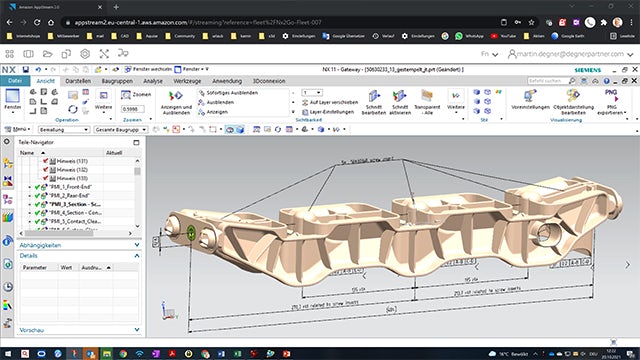Image resolution: width=640 pixels, height=360 pixels.
Task: Open the history clock sidebar icon
Action: [8, 287]
